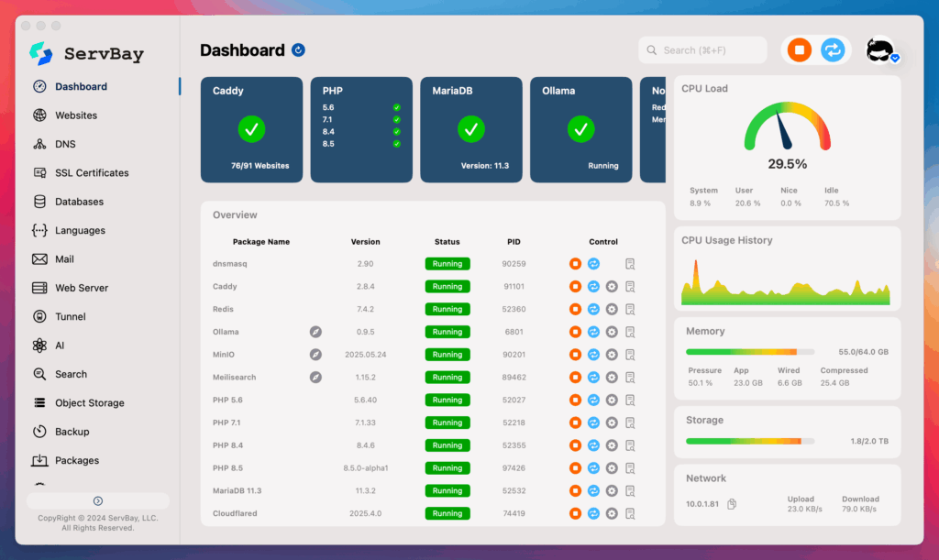Stop all services with the top orange button
The height and width of the screenshot is (560, 939).
[799, 50]
